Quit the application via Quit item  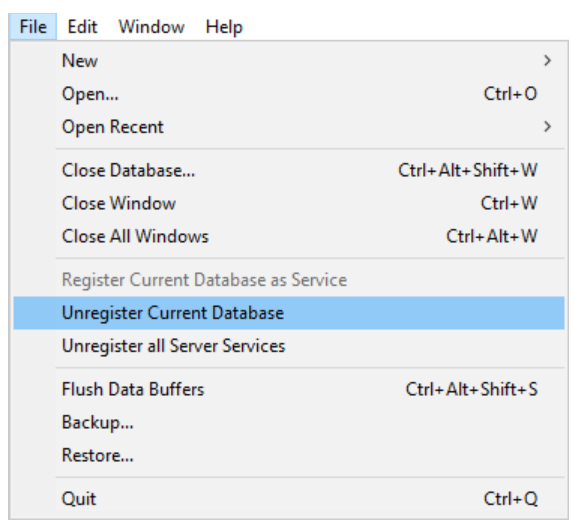pos(289,499)
